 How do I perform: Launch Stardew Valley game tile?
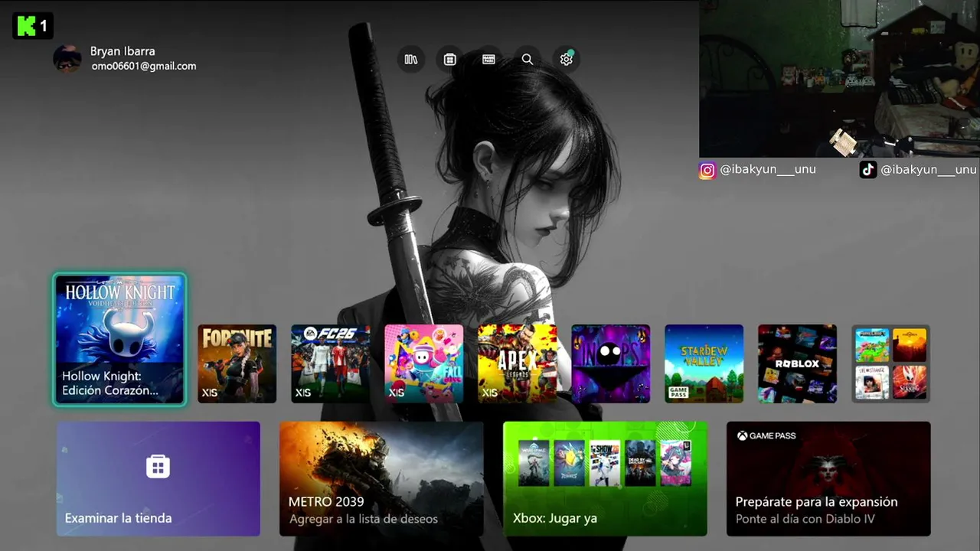[x=704, y=364]
